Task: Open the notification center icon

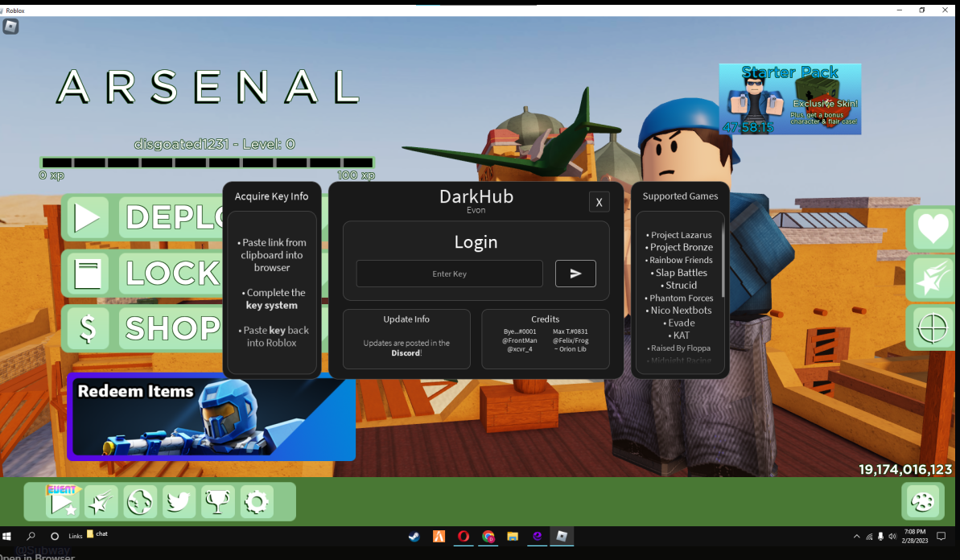Action: coord(941,537)
